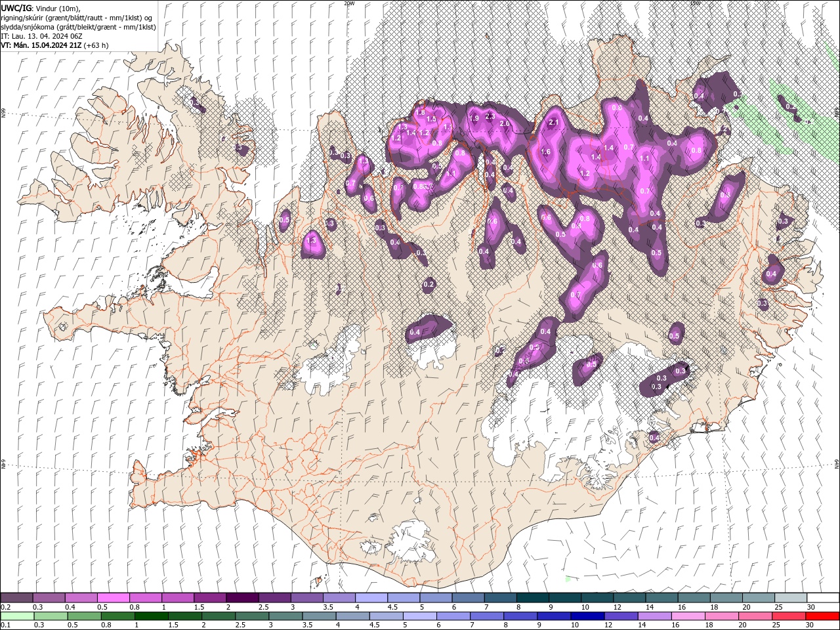The width and height of the screenshot is (840, 630).
Task: Click the 6 steel-blue snow legend swatch
Action: pos(469,598)
